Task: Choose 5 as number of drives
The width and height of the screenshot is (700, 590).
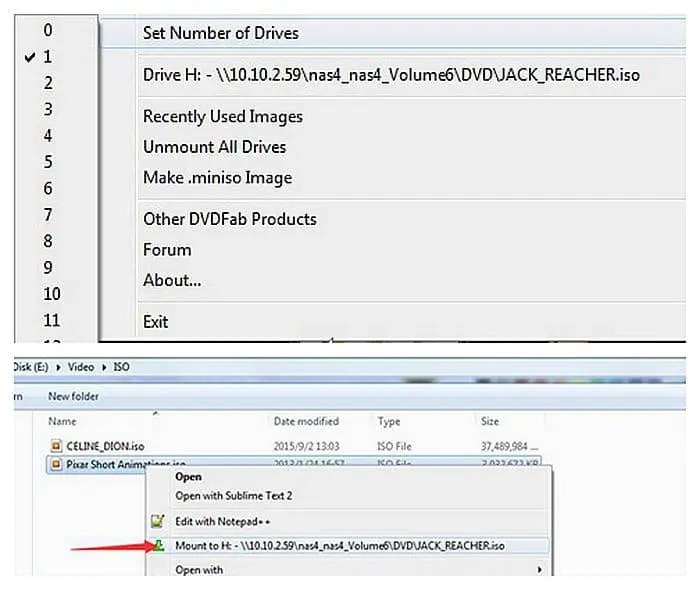Action: (48, 162)
